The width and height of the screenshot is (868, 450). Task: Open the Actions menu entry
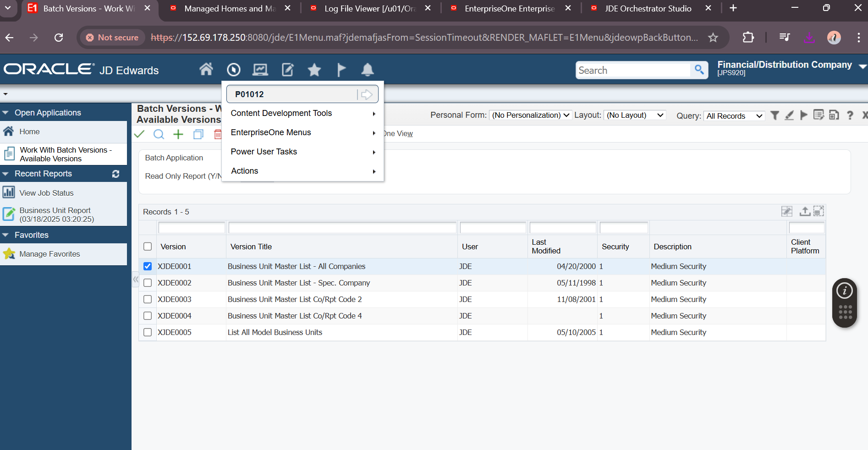(245, 170)
